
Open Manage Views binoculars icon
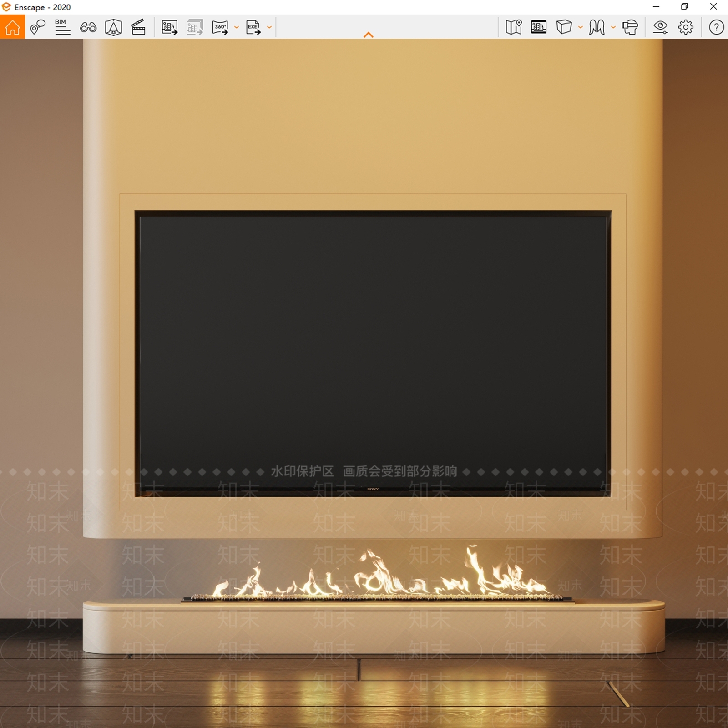(x=88, y=27)
